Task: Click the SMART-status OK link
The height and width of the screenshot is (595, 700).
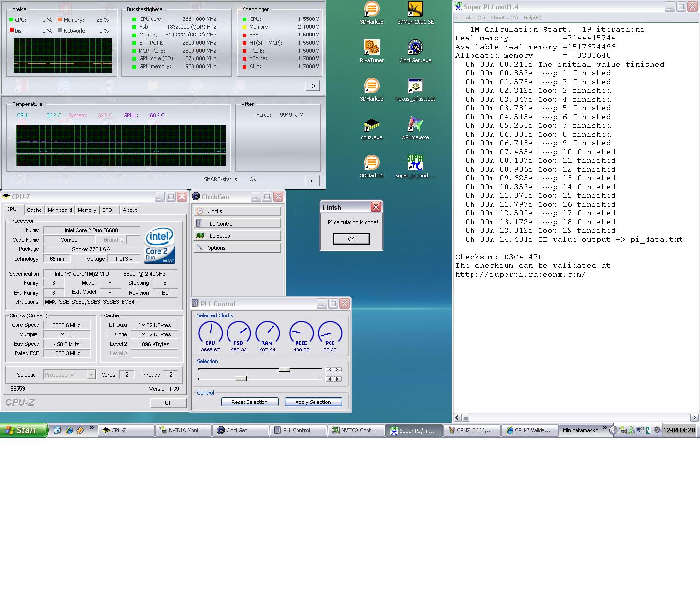Action: pos(253,180)
